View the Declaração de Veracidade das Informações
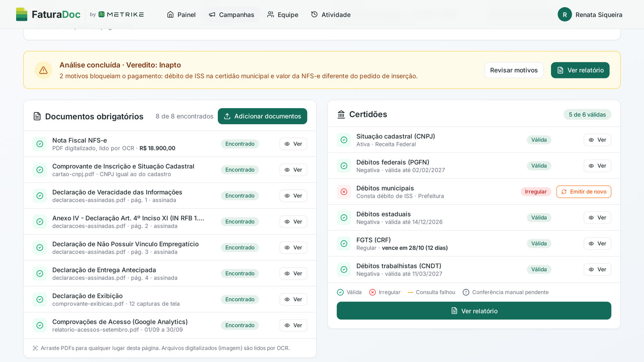 tap(293, 196)
